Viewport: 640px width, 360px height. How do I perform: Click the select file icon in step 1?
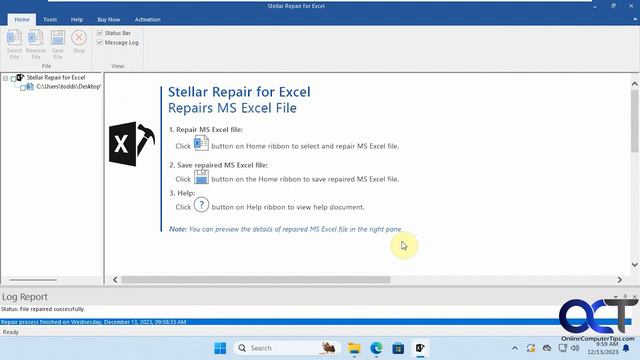pyautogui.click(x=201, y=143)
